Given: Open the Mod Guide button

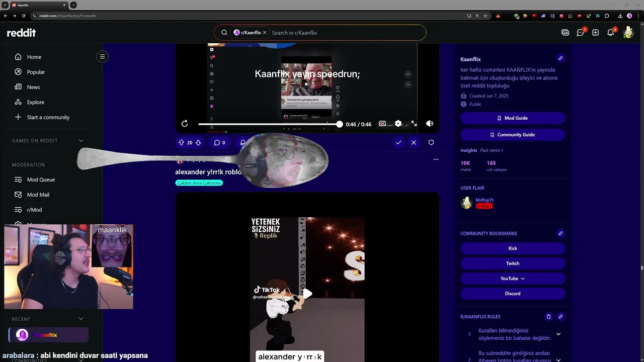Looking at the screenshot, I should click(x=513, y=118).
